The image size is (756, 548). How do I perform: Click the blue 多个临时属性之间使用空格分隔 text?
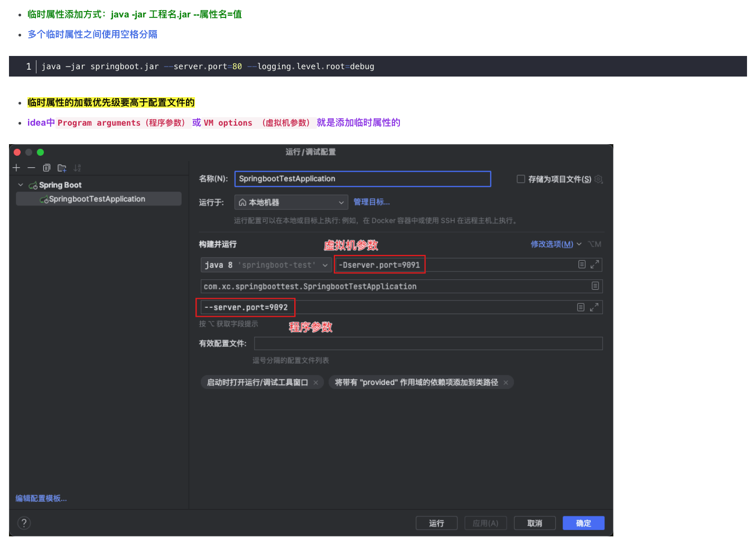click(92, 34)
